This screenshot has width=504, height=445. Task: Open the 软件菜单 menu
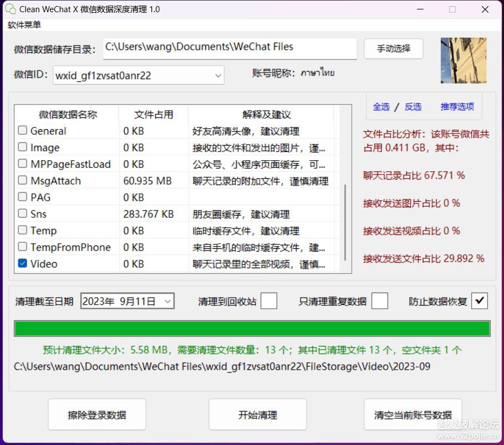point(23,25)
